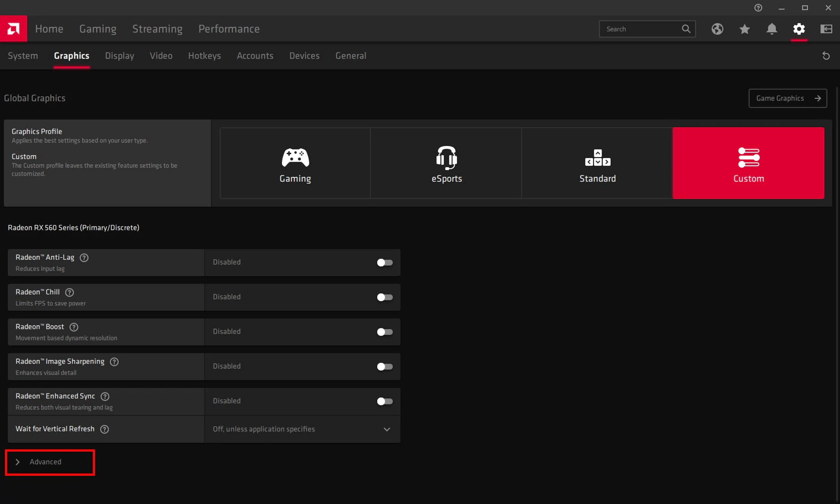Click the AMD logo icon
The width and height of the screenshot is (840, 504).
(x=13, y=29)
